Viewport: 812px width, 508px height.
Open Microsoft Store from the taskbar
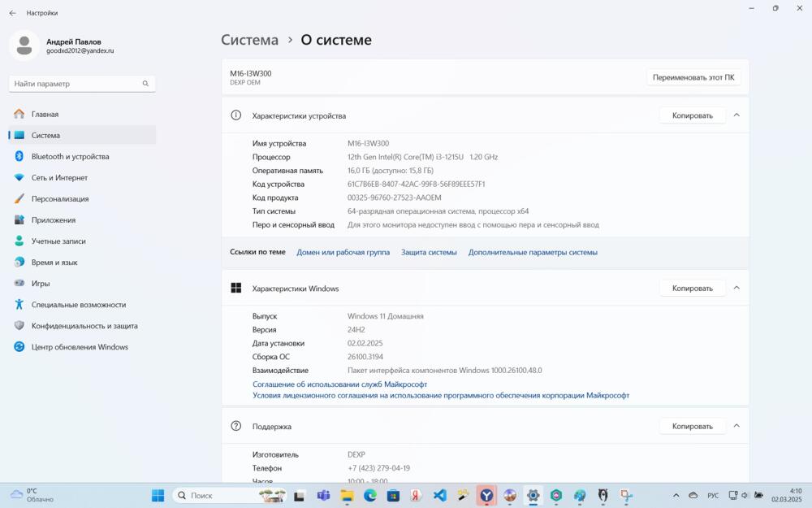pos(393,496)
